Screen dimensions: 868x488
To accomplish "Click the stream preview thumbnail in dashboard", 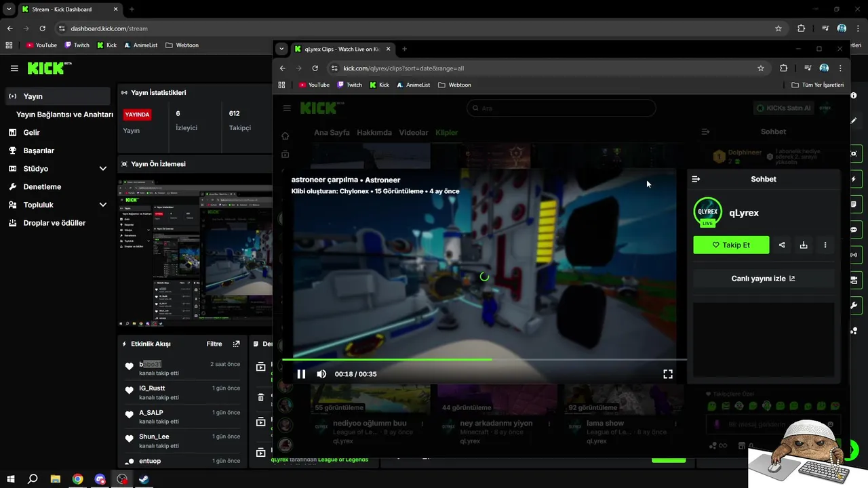I will [x=195, y=253].
